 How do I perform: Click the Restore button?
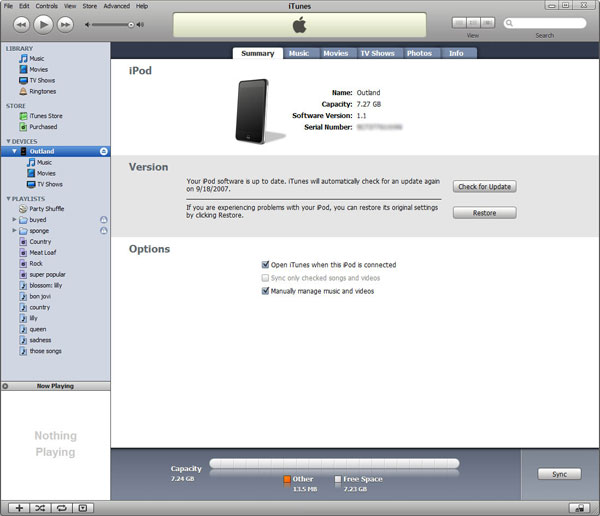pyautogui.click(x=484, y=213)
